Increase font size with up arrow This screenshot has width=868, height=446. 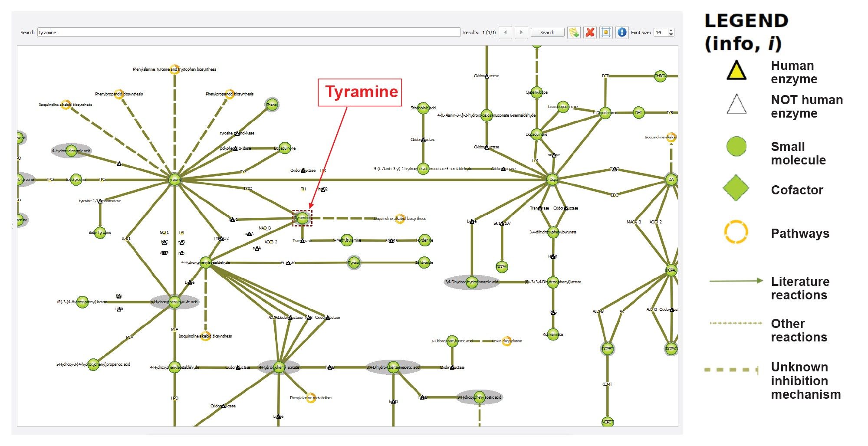pos(671,30)
